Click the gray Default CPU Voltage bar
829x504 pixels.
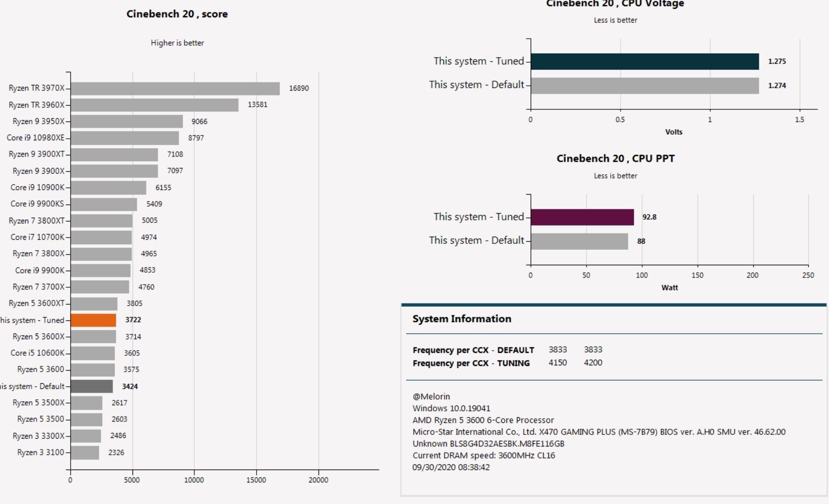coord(645,85)
